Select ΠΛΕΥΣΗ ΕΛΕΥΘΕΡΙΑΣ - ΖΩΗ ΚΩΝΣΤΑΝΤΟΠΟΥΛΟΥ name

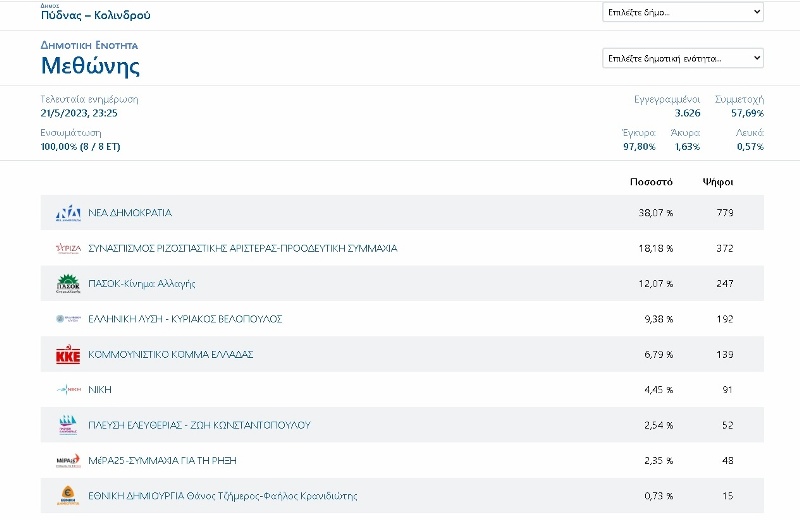click(199, 425)
